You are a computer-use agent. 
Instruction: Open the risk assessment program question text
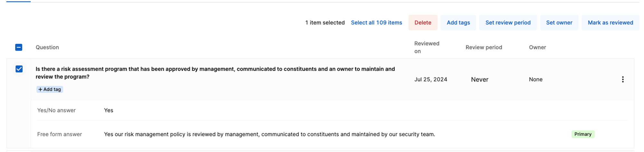tap(215, 73)
